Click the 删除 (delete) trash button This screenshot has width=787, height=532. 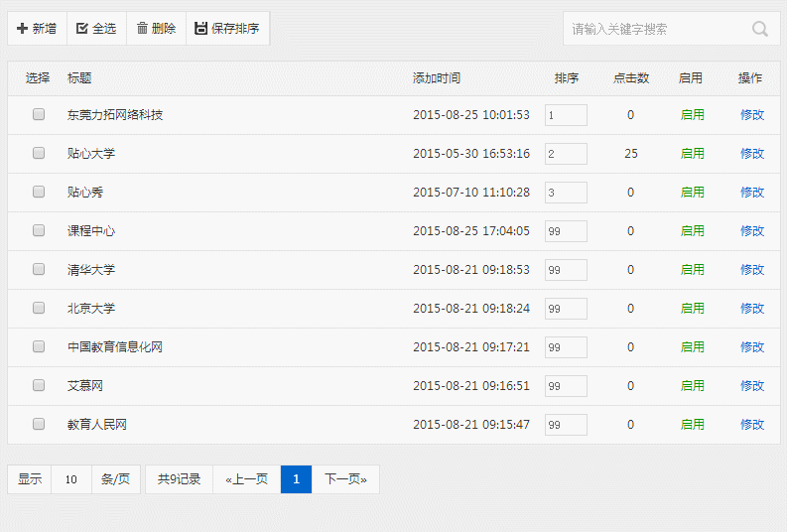(x=156, y=29)
